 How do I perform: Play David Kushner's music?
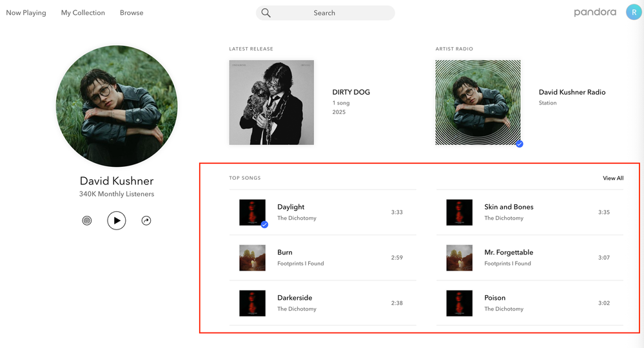click(x=116, y=220)
